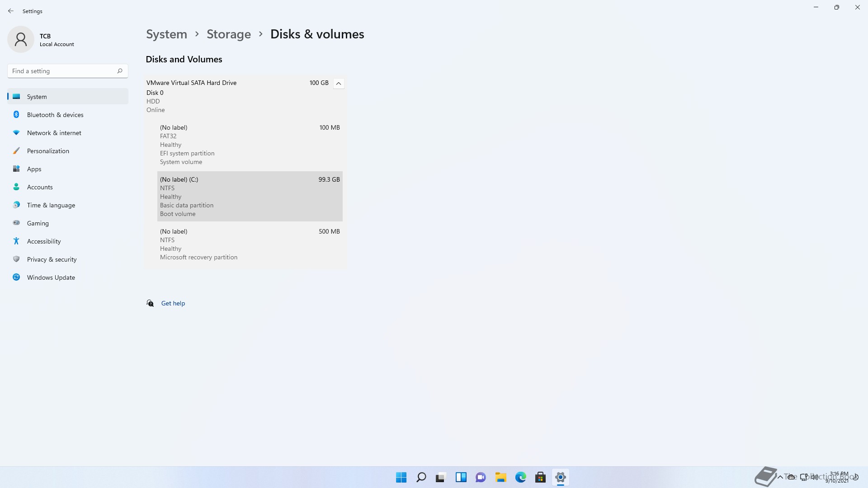Viewport: 868px width, 488px height.
Task: Open Network & internet settings
Action: [x=68, y=133]
